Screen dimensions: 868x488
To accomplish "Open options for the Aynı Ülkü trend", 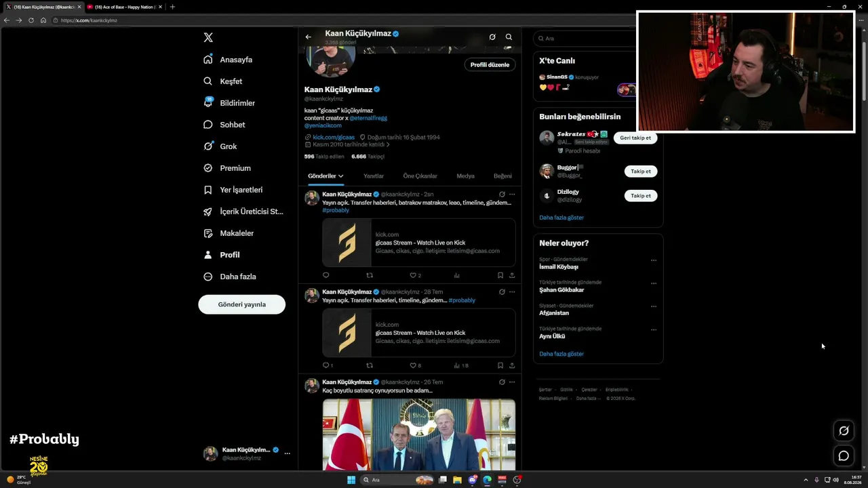I will coord(654,330).
